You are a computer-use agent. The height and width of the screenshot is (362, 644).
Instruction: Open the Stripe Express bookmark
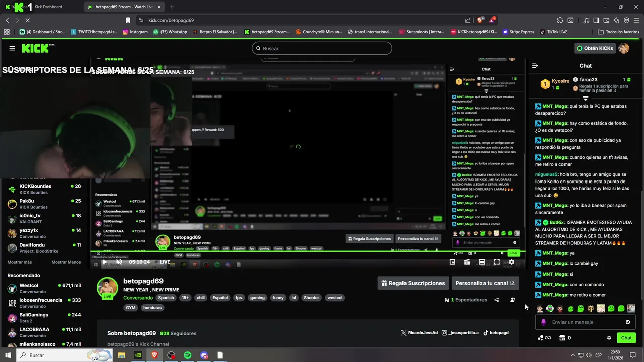pyautogui.click(x=518, y=32)
